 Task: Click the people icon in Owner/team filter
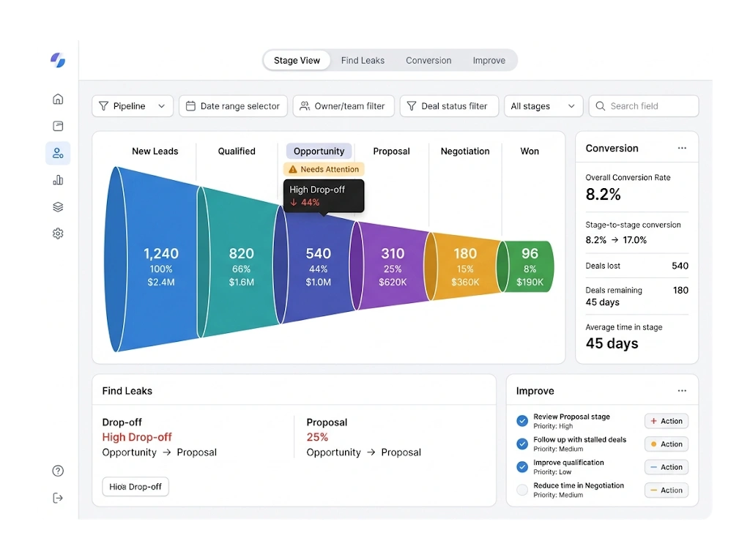(x=304, y=106)
